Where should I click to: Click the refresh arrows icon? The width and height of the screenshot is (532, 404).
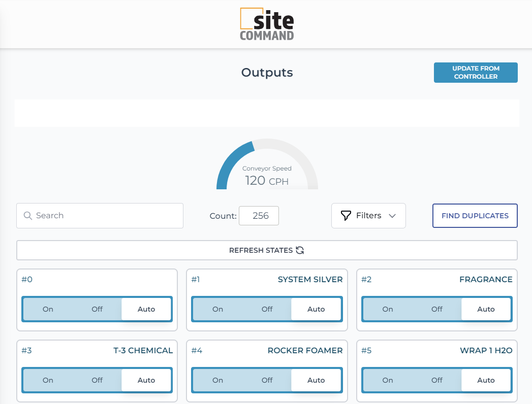pos(300,250)
